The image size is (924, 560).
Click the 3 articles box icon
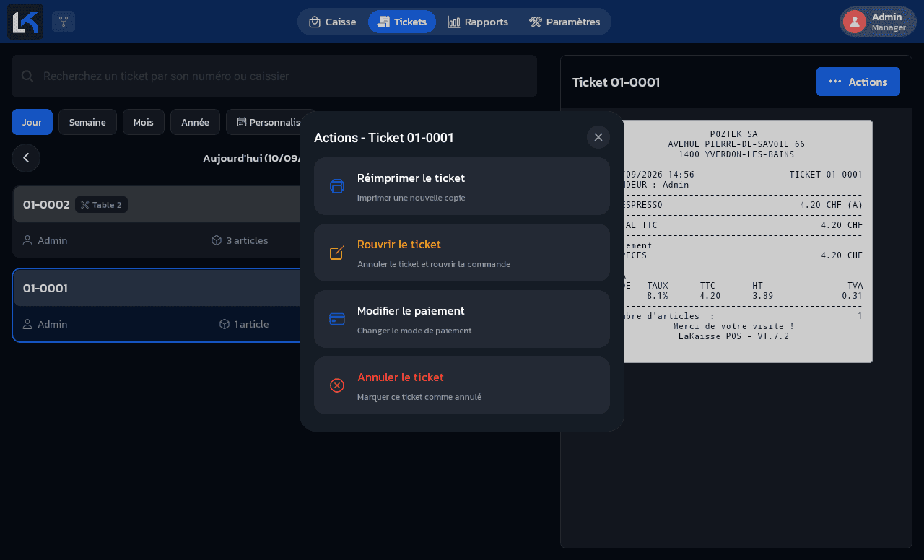pos(217,240)
